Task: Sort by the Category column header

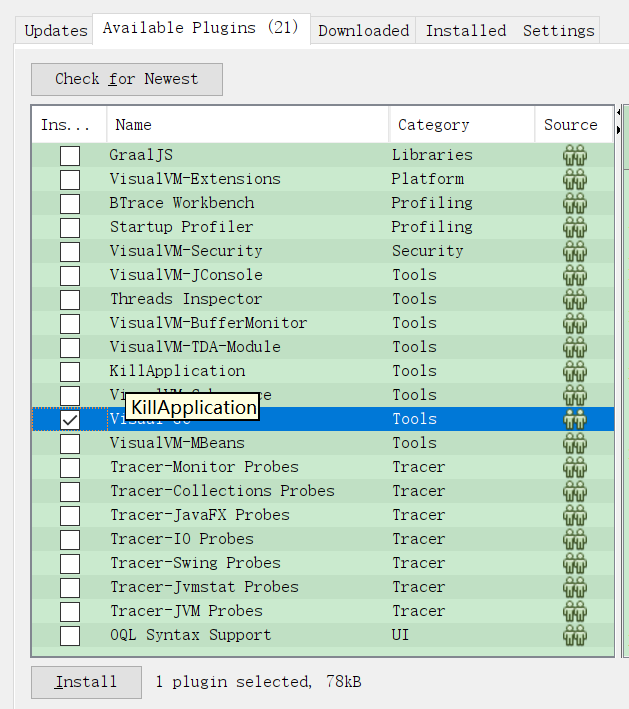Action: 461,124
